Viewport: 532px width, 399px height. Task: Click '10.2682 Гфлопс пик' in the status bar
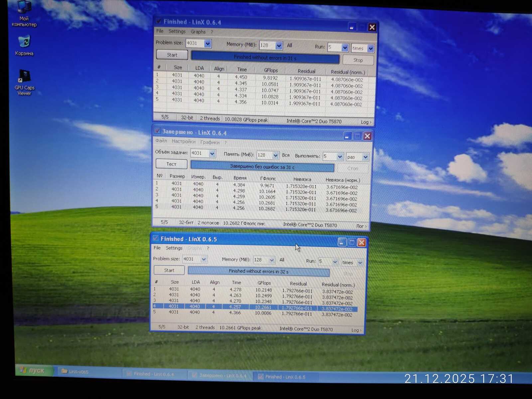click(244, 223)
